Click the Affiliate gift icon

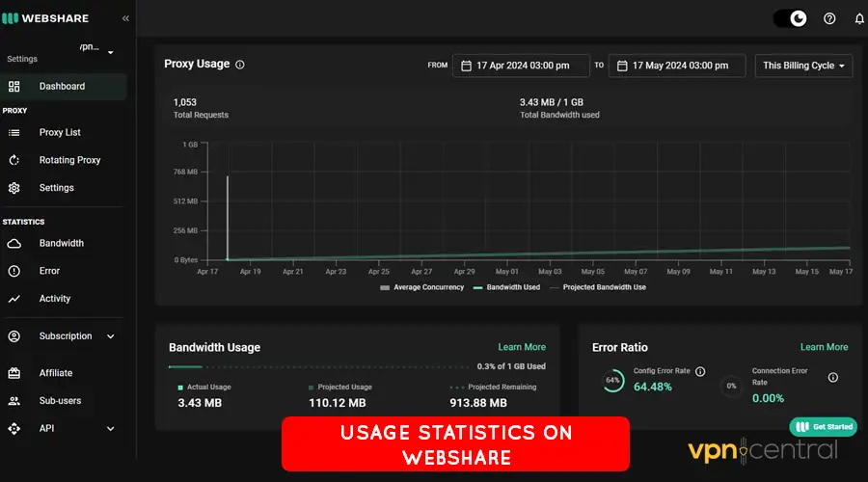click(14, 373)
